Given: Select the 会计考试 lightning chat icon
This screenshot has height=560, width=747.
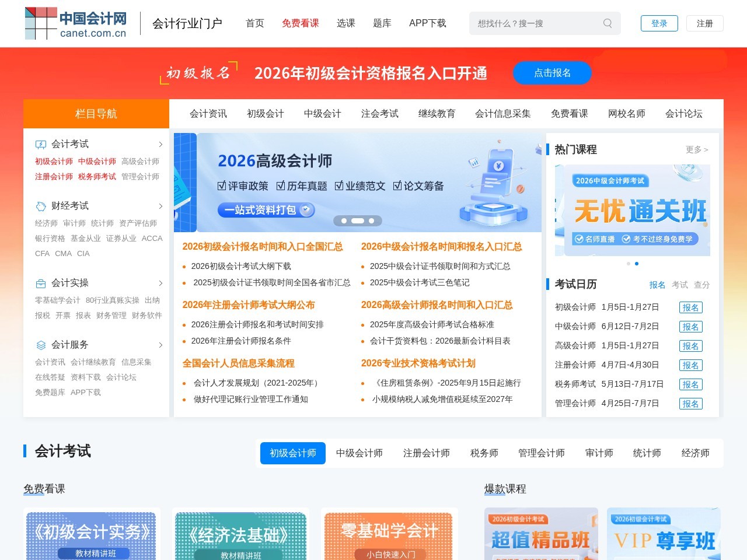Looking at the screenshot, I should pos(40,143).
